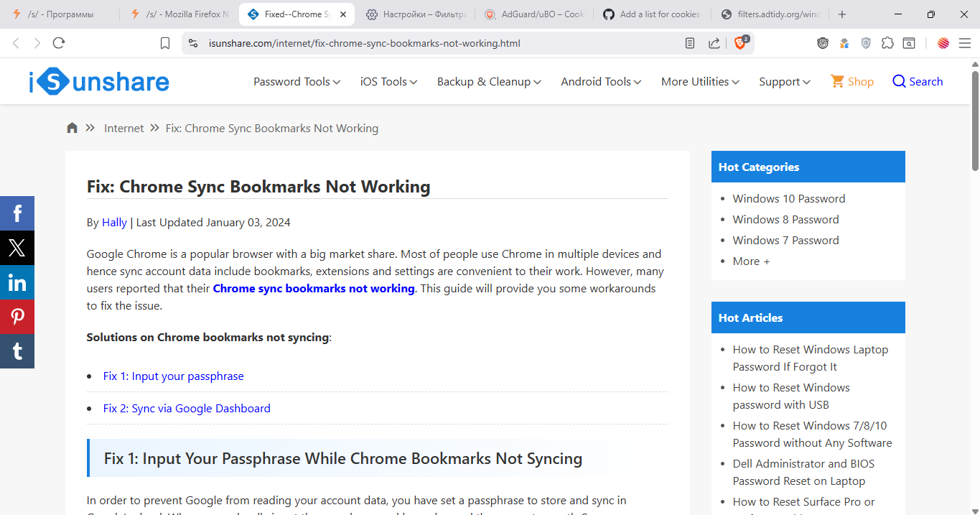
Task: Click the Hot Categories panel header
Action: 808,167
